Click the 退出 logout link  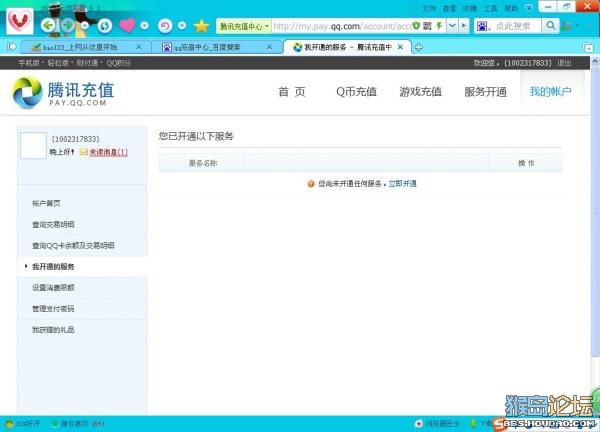coord(564,63)
